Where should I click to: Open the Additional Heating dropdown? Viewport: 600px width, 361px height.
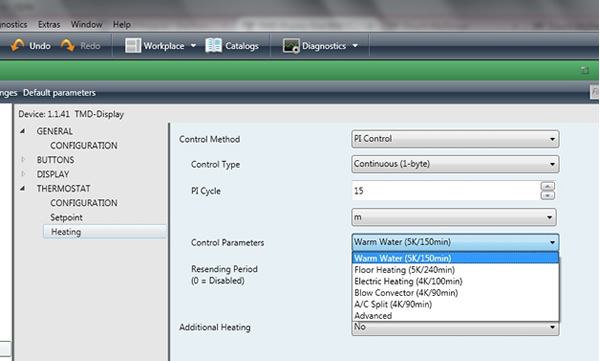coord(455,328)
